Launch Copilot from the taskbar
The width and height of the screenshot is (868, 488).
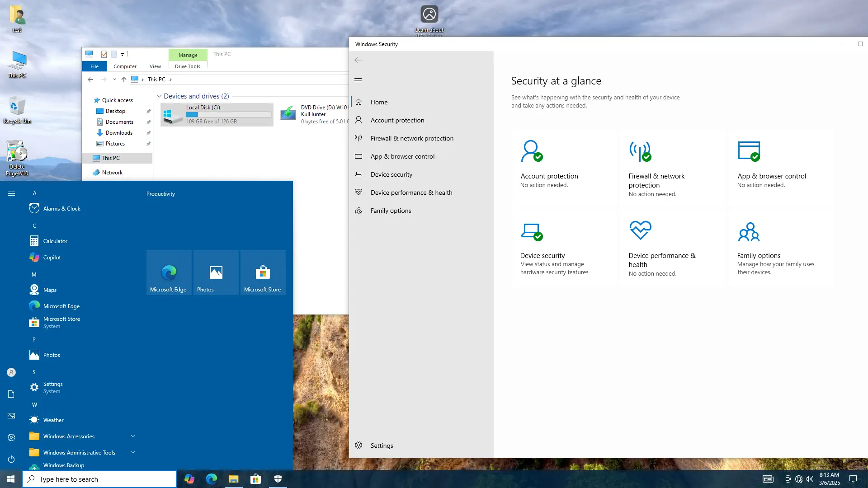point(189,479)
